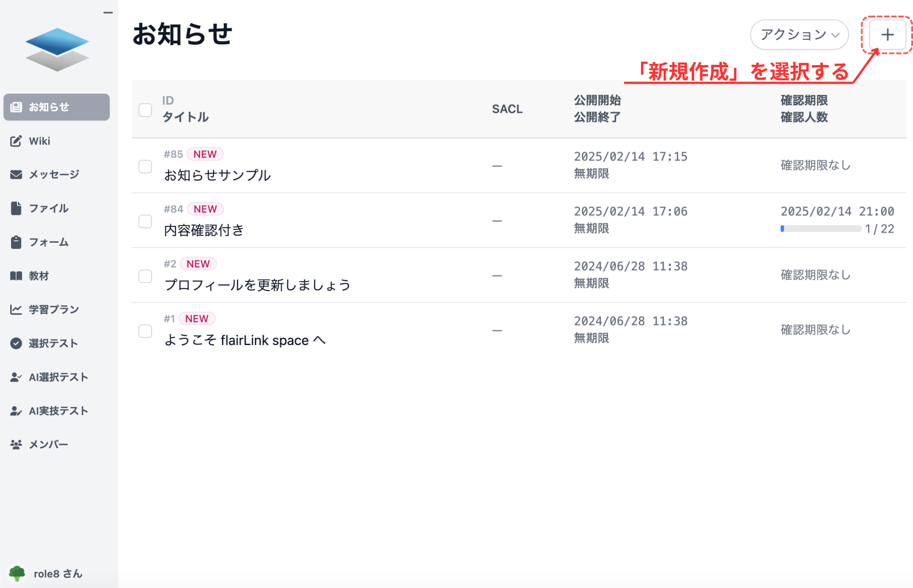Click the 1/22 confirmation progress bar
The width and height of the screenshot is (913, 588).
click(x=821, y=229)
